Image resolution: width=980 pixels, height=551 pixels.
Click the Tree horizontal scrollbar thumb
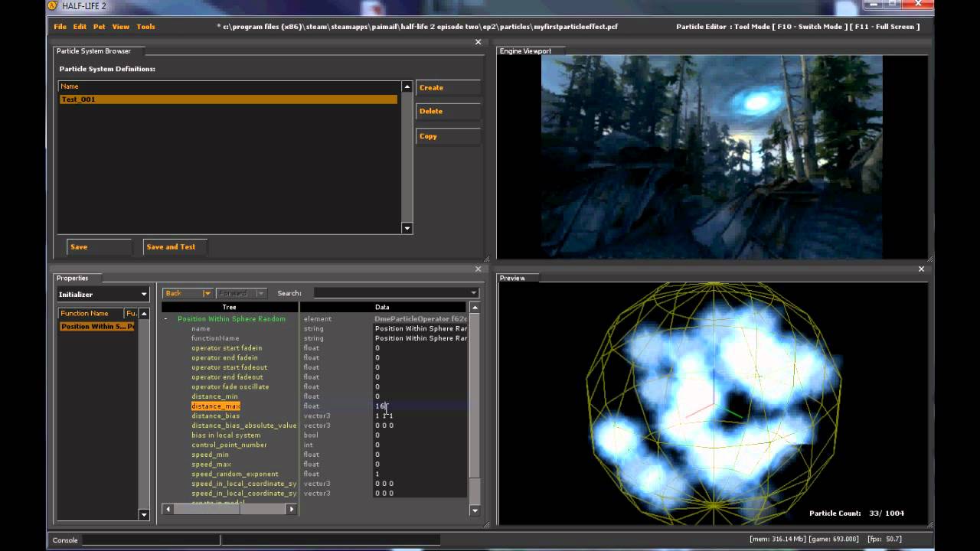(205, 509)
